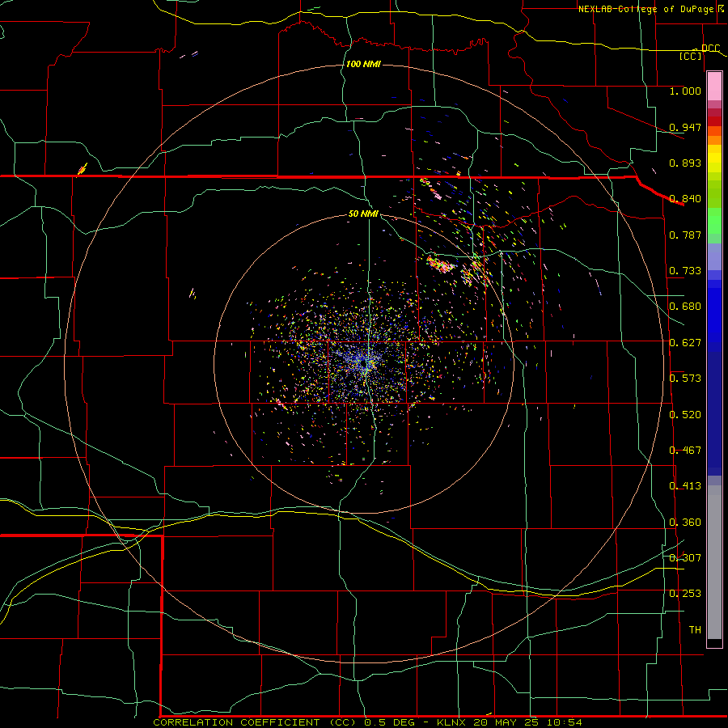Viewport: 728px width, 728px height.
Task: Click the 0.947 scale label
Action: (x=685, y=127)
